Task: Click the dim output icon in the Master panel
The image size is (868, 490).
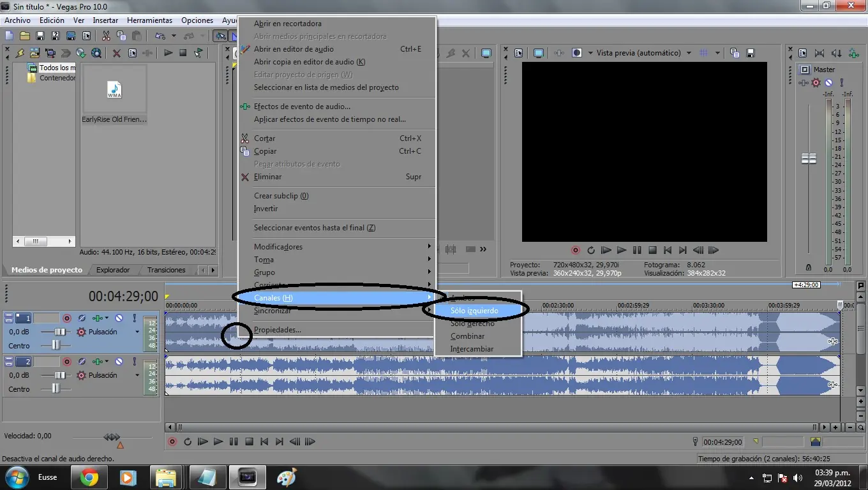Action: click(836, 53)
